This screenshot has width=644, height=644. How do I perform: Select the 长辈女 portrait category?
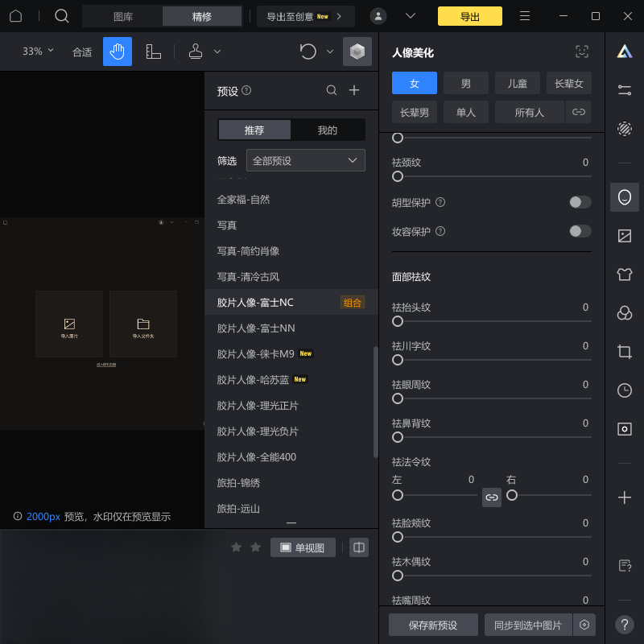tap(569, 83)
